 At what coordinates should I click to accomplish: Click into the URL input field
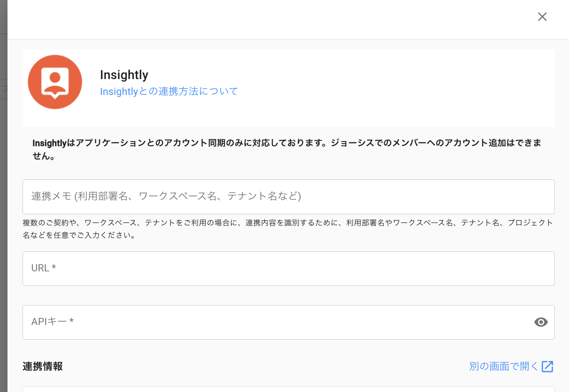coord(288,269)
